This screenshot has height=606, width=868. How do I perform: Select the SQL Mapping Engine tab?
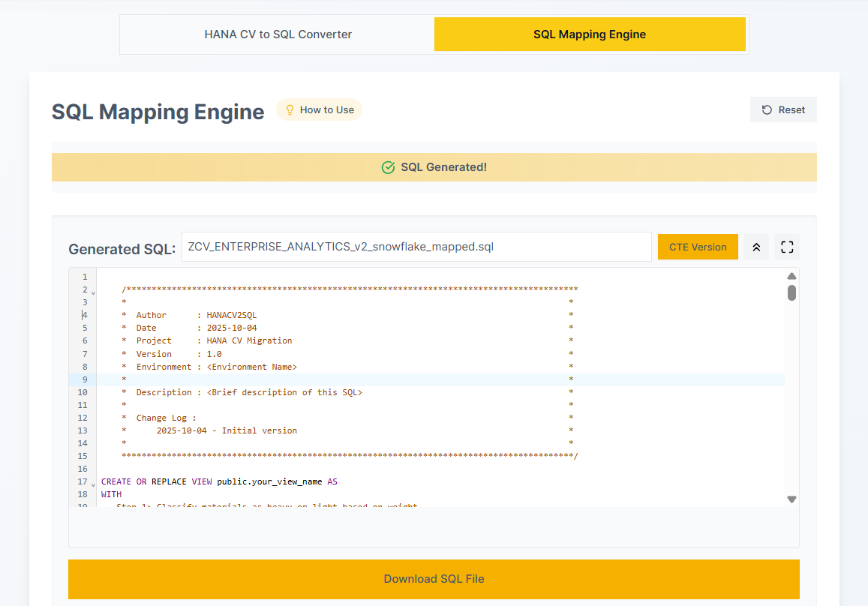tap(589, 34)
